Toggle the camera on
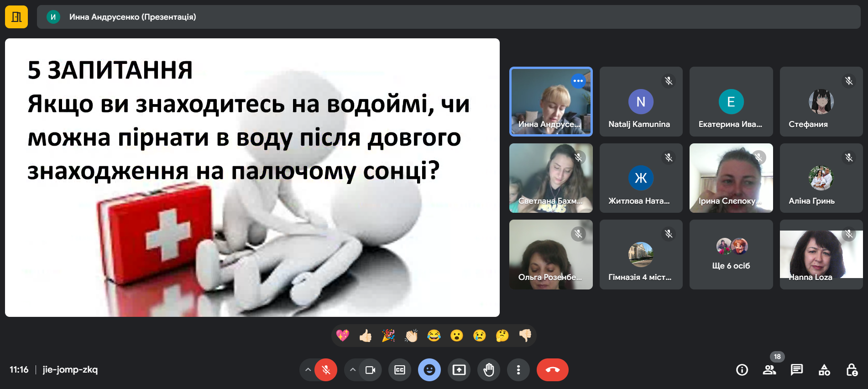Screen dimensions: 868x389 pyautogui.click(x=370, y=370)
